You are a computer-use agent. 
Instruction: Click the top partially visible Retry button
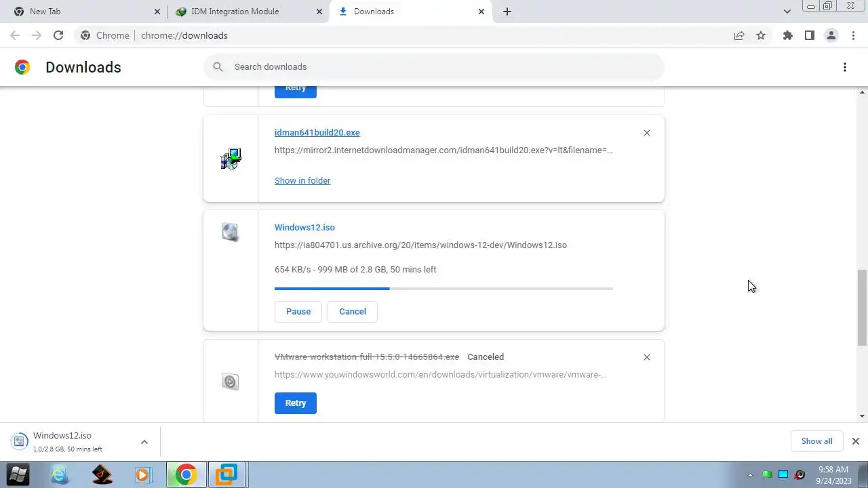pyautogui.click(x=296, y=91)
